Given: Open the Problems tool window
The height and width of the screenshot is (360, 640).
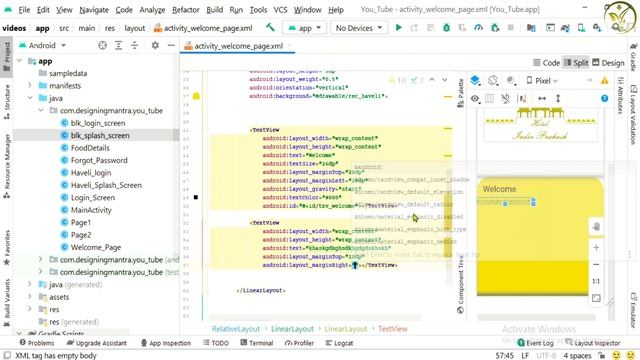Looking at the screenshot, I should pos(37,343).
